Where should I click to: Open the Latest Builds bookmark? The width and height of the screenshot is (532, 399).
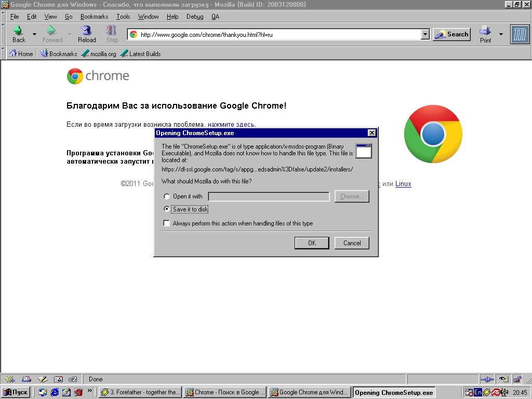coord(140,54)
